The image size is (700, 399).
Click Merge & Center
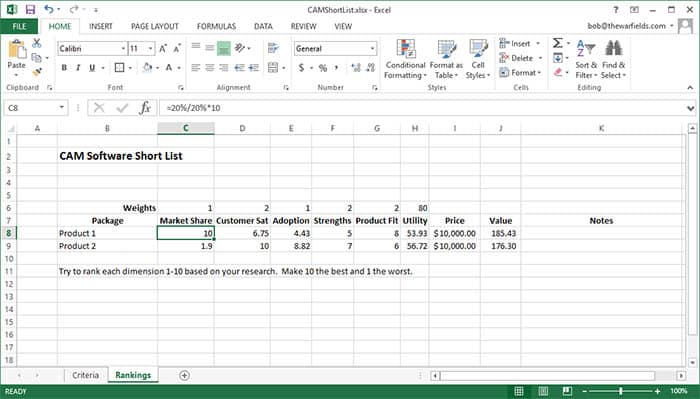tap(273, 68)
